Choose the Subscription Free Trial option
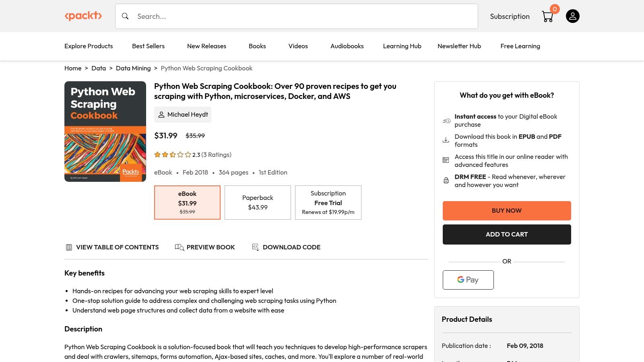 click(328, 202)
